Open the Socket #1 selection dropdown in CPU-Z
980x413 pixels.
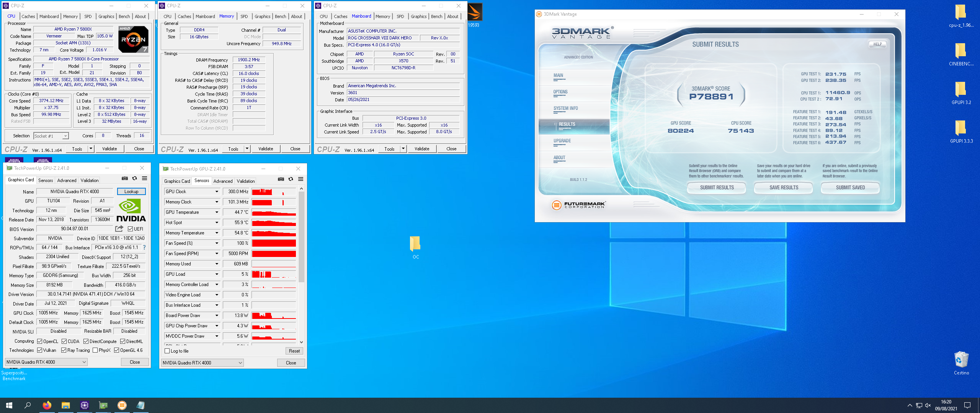(51, 136)
